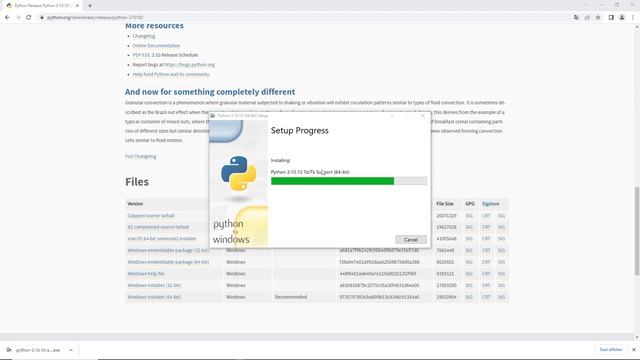Close the Python setup dialog window
Viewport: 640px width, 360px height.
click(x=423, y=116)
